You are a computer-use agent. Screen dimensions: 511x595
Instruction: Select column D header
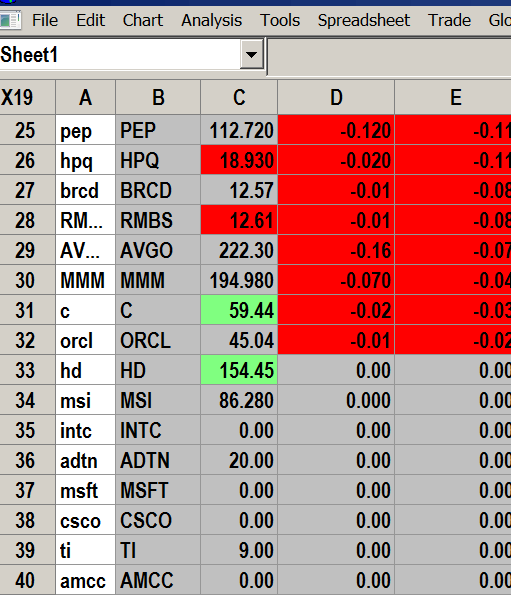tap(336, 98)
